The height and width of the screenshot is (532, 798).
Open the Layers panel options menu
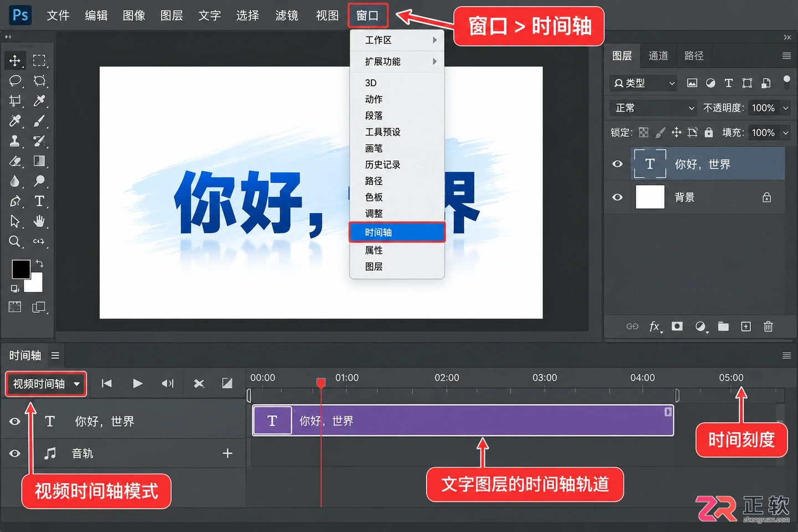(x=786, y=56)
